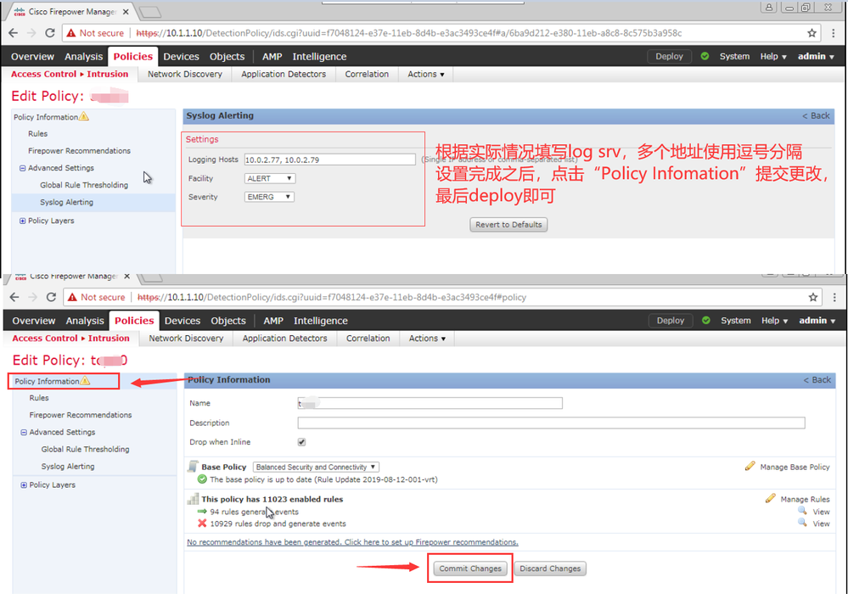The image size is (848, 616).
Task: Open the admin user menu in the Syslog Alerting window
Action: [x=816, y=56]
